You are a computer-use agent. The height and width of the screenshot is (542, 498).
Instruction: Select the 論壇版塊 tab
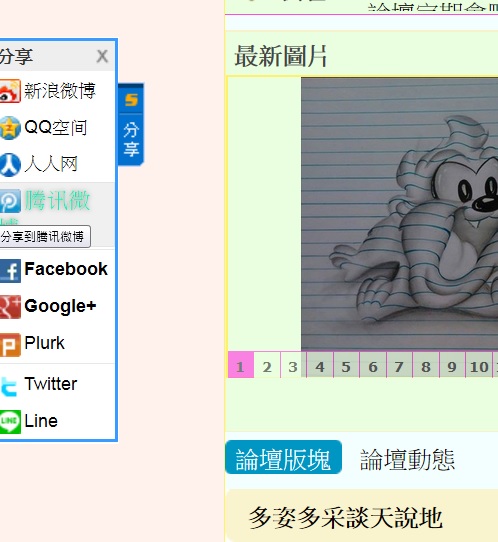tap(283, 457)
